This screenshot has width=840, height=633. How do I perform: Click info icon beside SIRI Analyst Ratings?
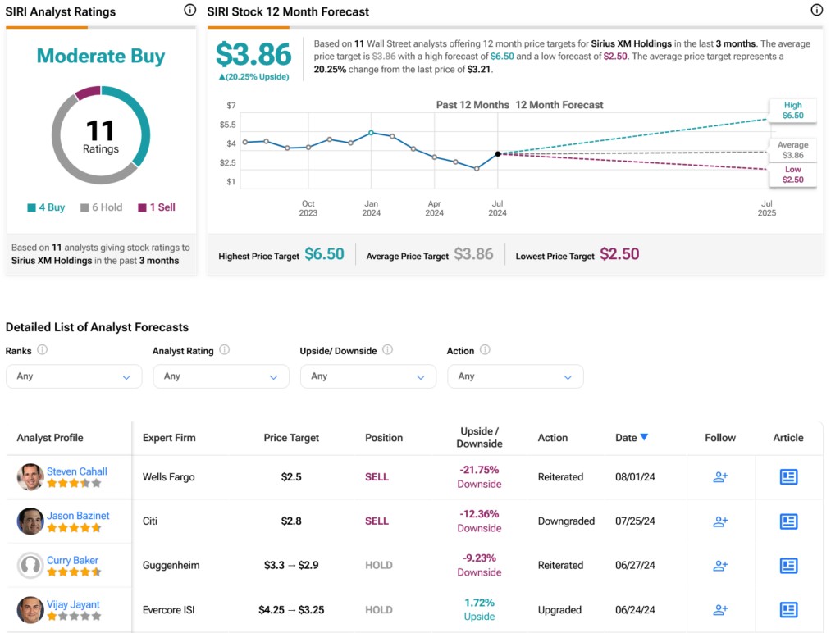point(190,11)
